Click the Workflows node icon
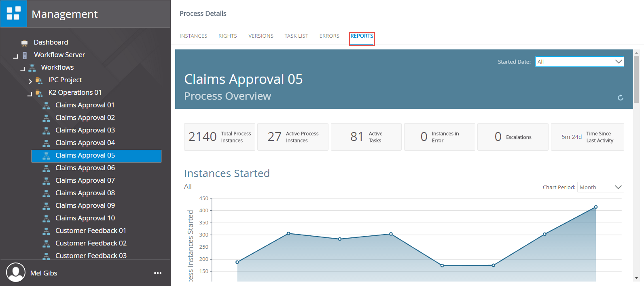 click(32, 68)
